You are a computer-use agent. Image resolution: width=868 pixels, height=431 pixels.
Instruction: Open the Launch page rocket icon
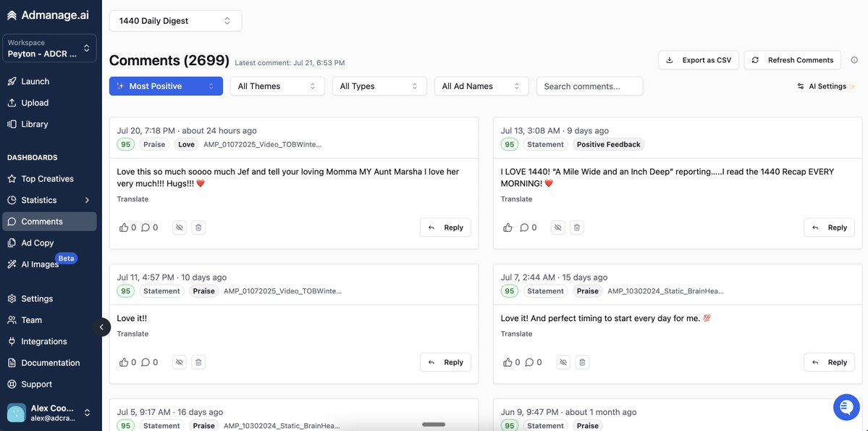tap(12, 81)
